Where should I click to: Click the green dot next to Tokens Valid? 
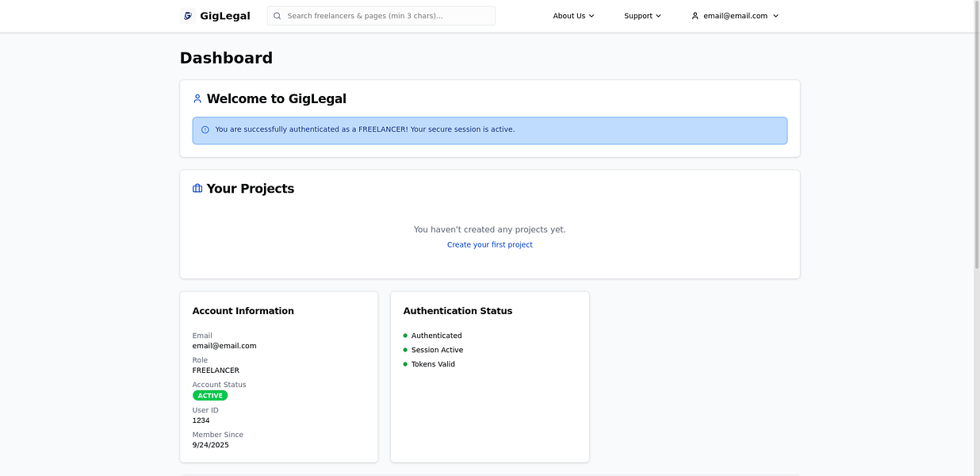coord(405,363)
